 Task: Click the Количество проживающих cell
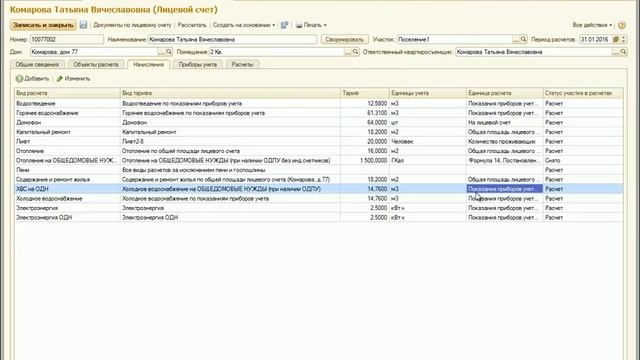click(504, 142)
